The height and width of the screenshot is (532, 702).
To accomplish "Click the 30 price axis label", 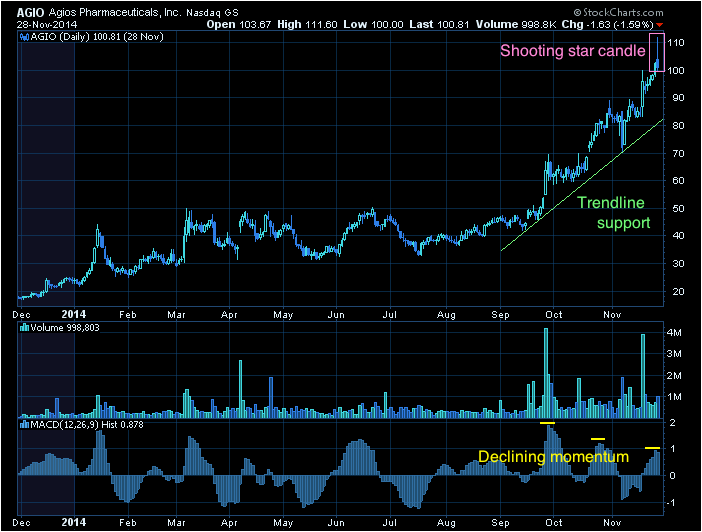I will tap(678, 263).
